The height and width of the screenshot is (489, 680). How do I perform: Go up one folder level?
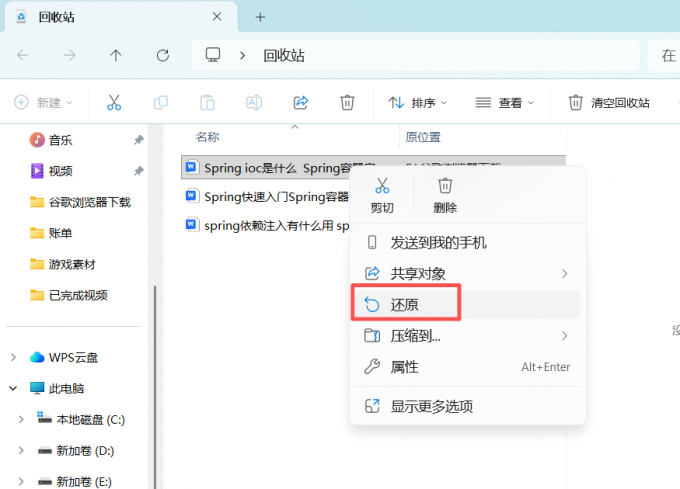(x=116, y=55)
